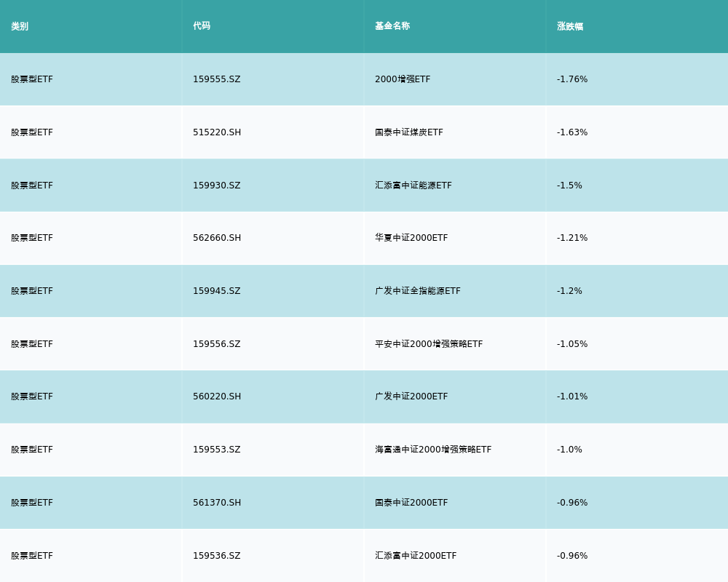The image size is (728, 582).
Task: Click 股票型ETF in the 159930.SZ row
Action: tap(32, 186)
